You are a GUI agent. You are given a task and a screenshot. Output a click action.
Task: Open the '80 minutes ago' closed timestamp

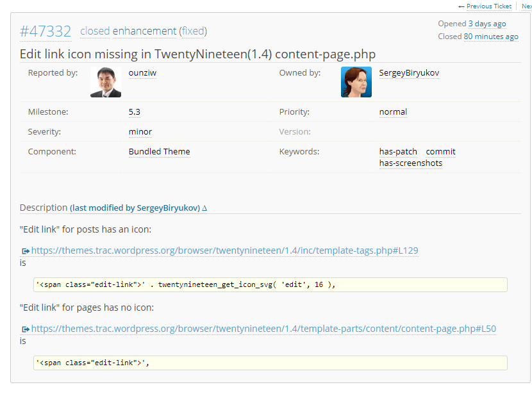tap(491, 37)
